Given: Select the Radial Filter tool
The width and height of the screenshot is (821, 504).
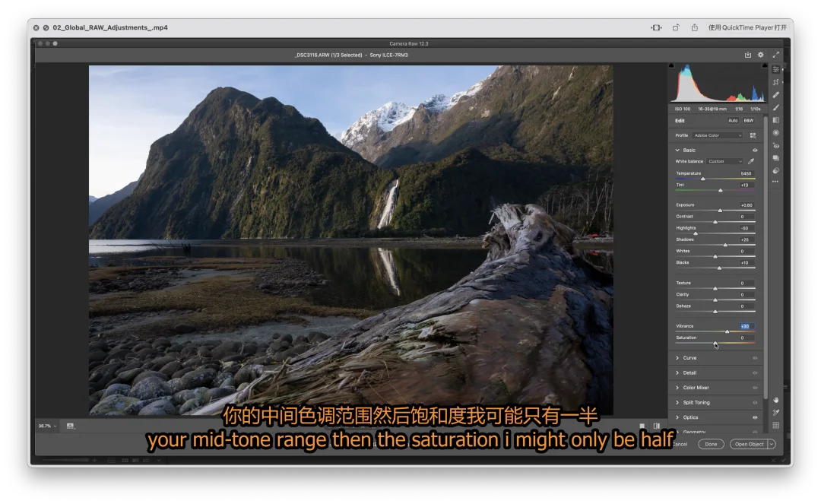Looking at the screenshot, I should tap(775, 132).
